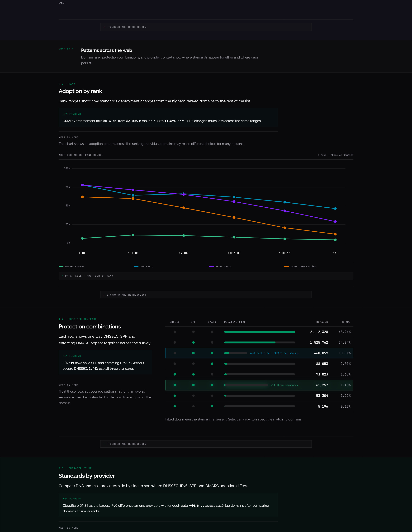Click the SHARE column header

pos(346,322)
